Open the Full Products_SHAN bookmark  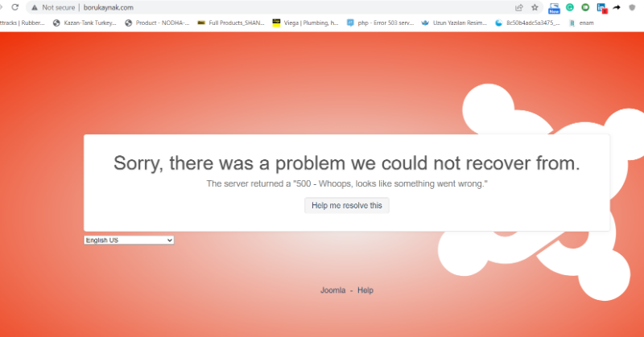pos(231,23)
